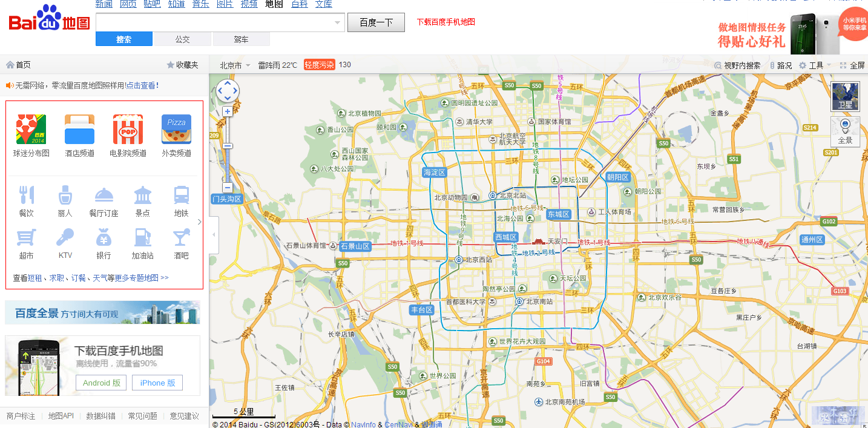Select the KTV microphone icon
Image resolution: width=868 pixels, height=428 pixels.
pyautogui.click(x=65, y=237)
